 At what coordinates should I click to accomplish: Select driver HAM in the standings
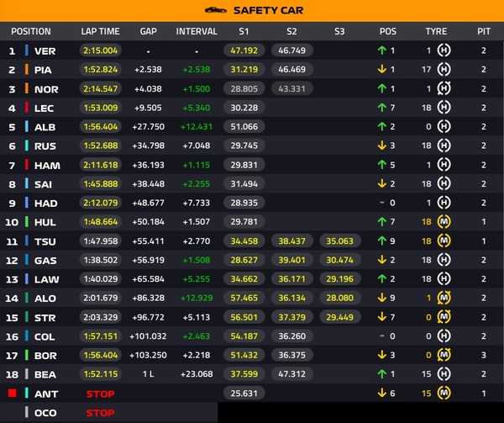pyautogui.click(x=47, y=166)
